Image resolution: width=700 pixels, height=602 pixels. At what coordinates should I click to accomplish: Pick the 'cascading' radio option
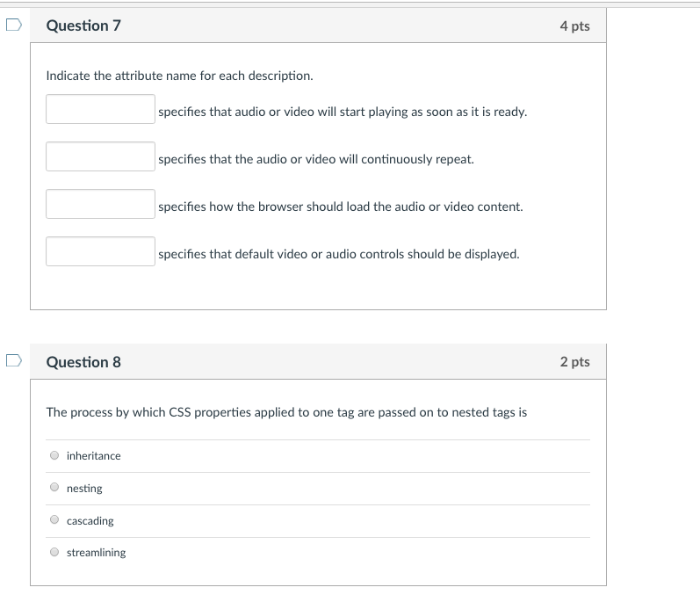tap(54, 520)
